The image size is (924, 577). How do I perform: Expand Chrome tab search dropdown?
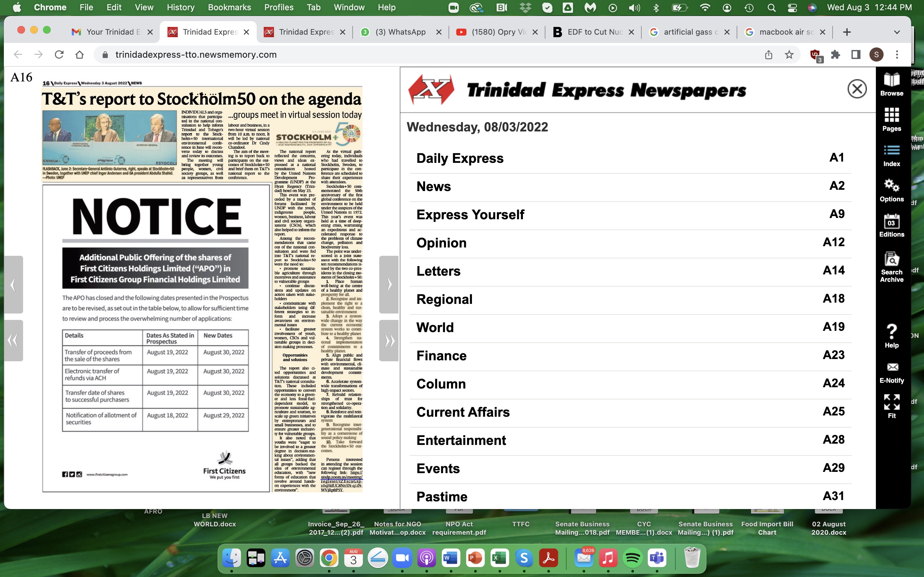pyautogui.click(x=897, y=32)
